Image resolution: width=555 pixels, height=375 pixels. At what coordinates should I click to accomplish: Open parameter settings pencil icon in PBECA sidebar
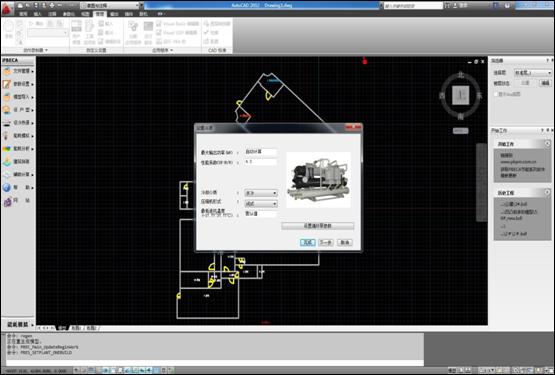(7, 84)
